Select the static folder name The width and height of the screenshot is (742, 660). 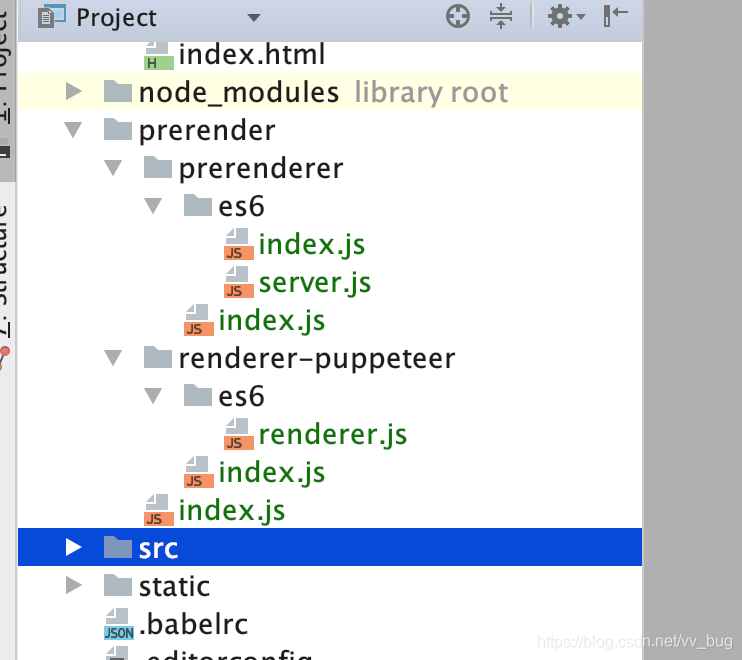coord(174,587)
